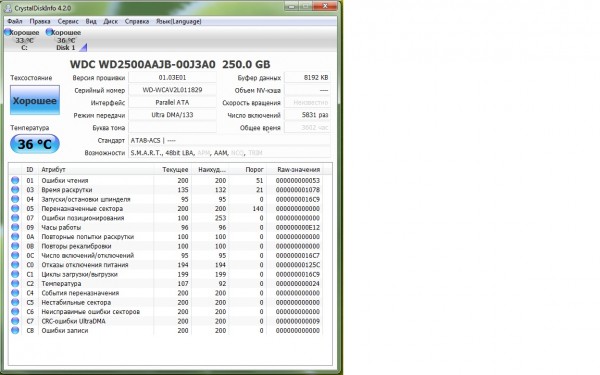
Task: Click the 8192 KB buffer size field
Action: pos(307,77)
